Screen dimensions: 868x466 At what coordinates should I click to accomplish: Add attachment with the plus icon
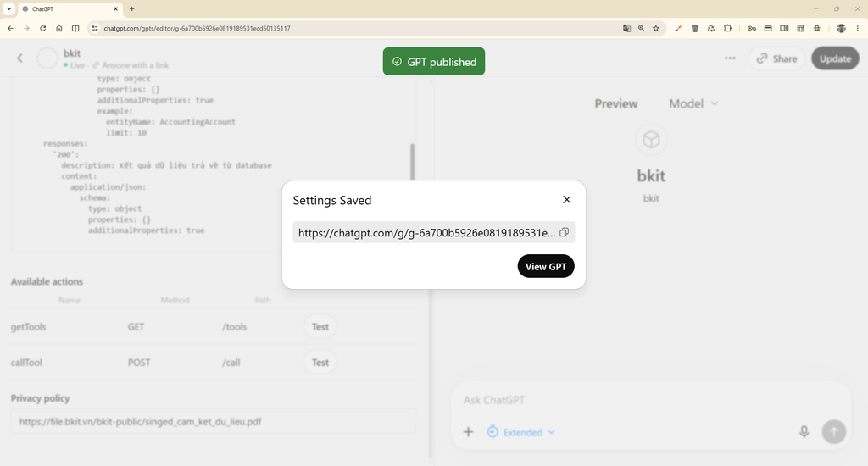[468, 432]
